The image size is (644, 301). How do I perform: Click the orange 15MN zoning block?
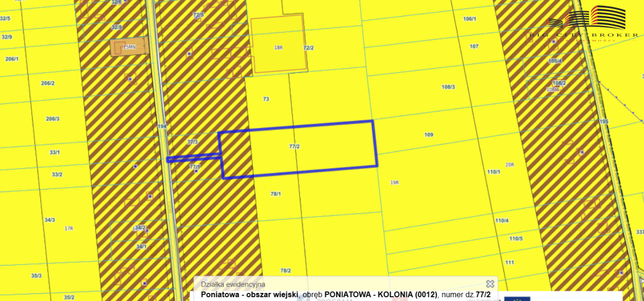(129, 47)
